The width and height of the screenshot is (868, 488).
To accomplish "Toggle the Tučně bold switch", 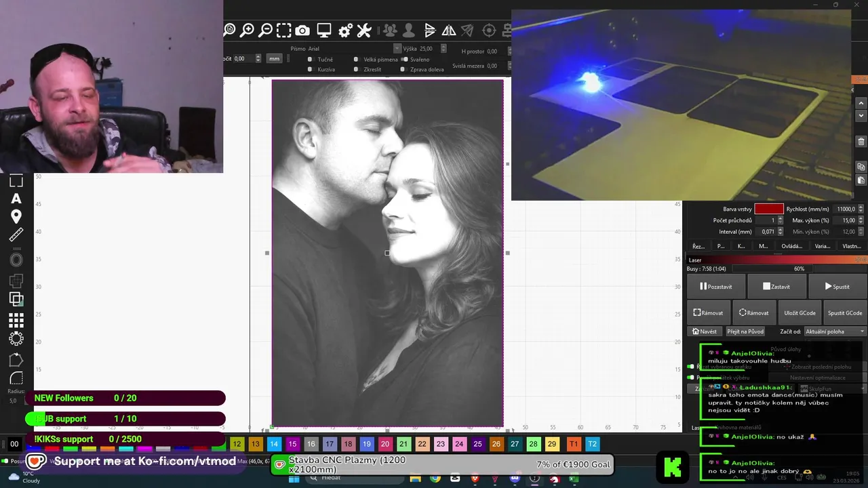I will [x=310, y=59].
